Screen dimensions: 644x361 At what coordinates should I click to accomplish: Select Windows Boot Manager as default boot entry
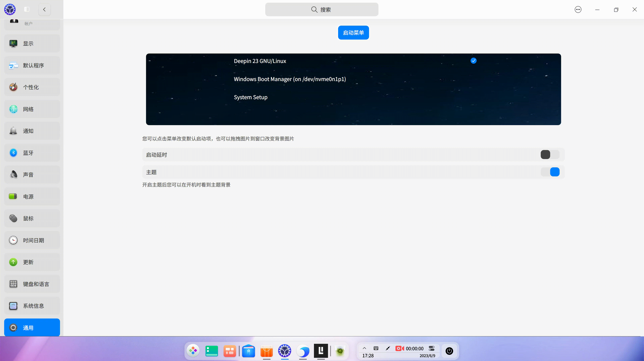tap(290, 79)
